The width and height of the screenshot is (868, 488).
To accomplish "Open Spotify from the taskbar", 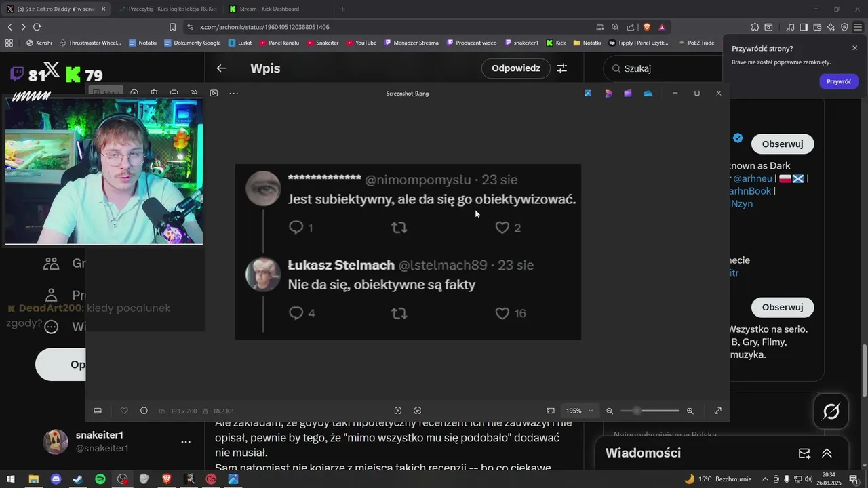I will pos(100,479).
